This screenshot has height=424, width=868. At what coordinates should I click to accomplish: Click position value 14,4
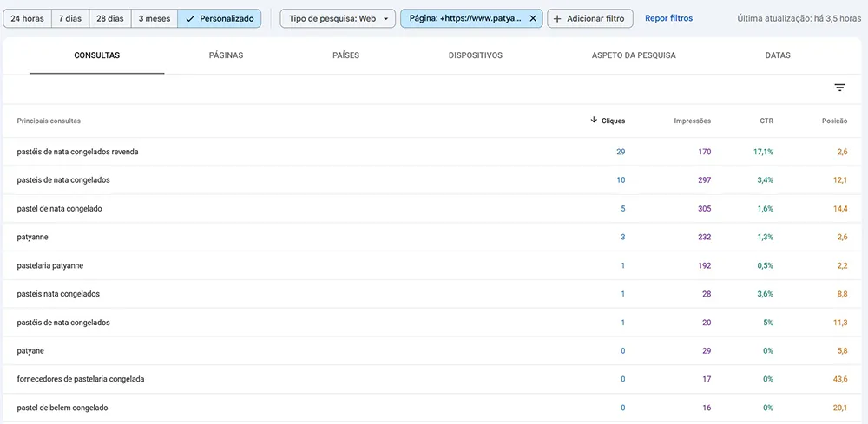(840, 209)
